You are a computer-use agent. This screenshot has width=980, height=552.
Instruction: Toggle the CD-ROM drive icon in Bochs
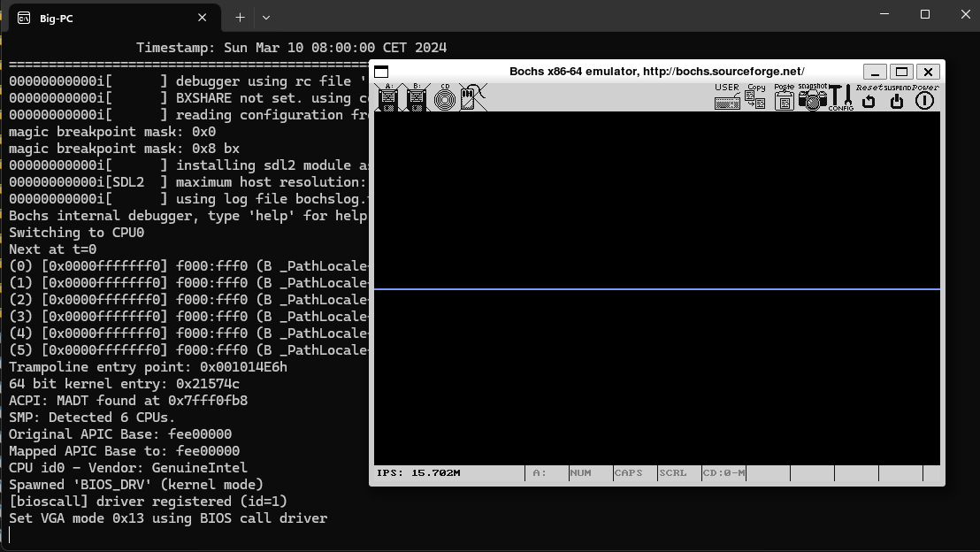click(445, 97)
